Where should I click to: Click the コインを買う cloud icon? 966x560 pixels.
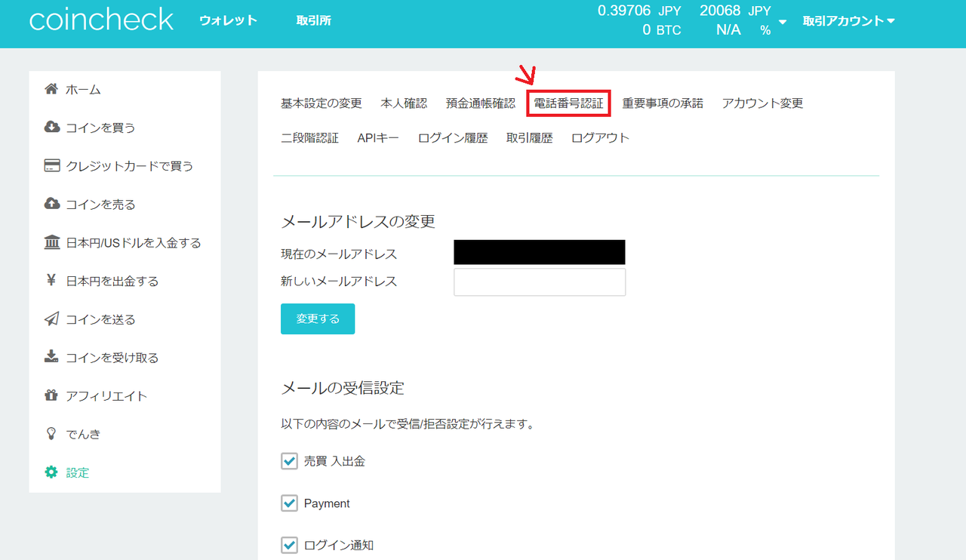click(x=51, y=127)
